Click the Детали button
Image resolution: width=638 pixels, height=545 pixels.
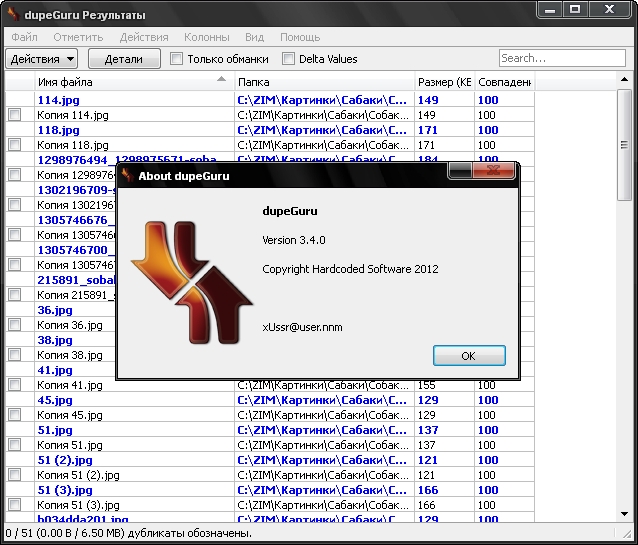tap(124, 59)
